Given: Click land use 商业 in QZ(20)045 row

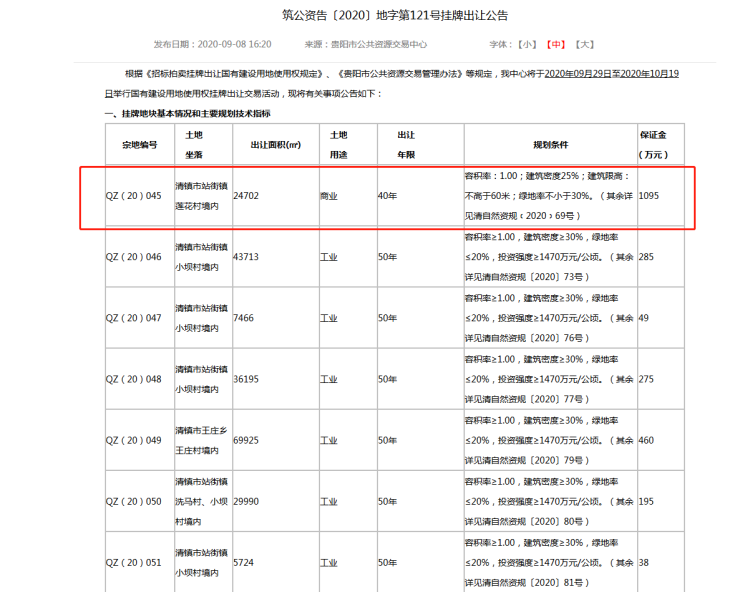Looking at the screenshot, I should [329, 196].
